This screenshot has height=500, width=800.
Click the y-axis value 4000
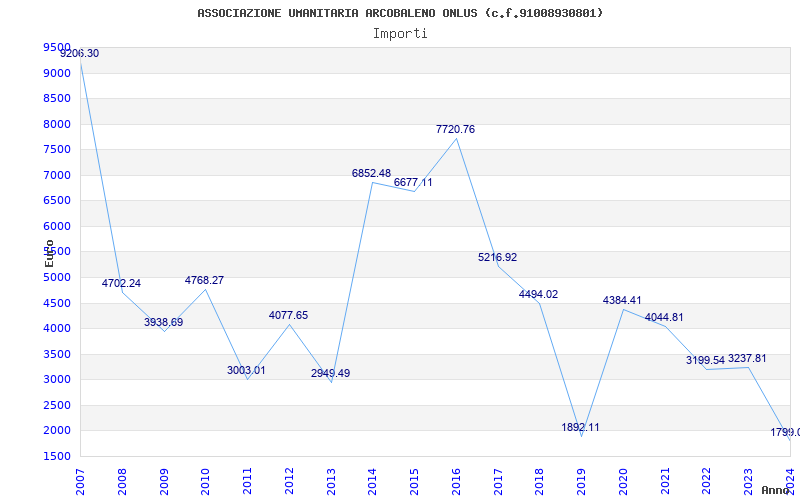click(x=57, y=329)
